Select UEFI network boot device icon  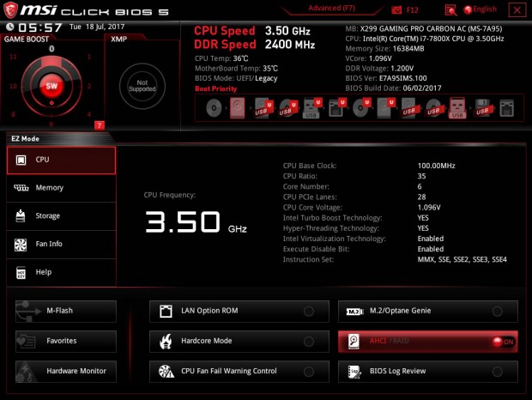[x=337, y=108]
